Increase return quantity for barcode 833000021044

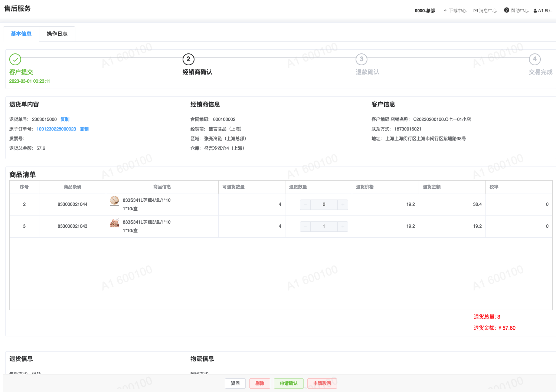click(343, 205)
